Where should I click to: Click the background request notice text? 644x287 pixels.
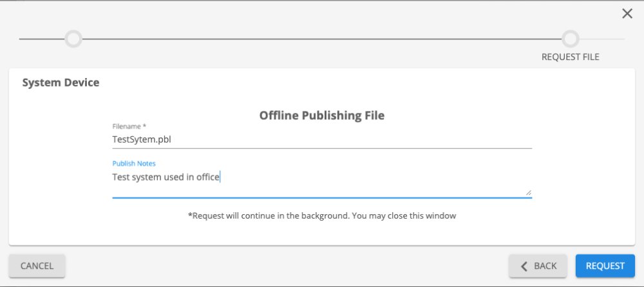coord(321,215)
